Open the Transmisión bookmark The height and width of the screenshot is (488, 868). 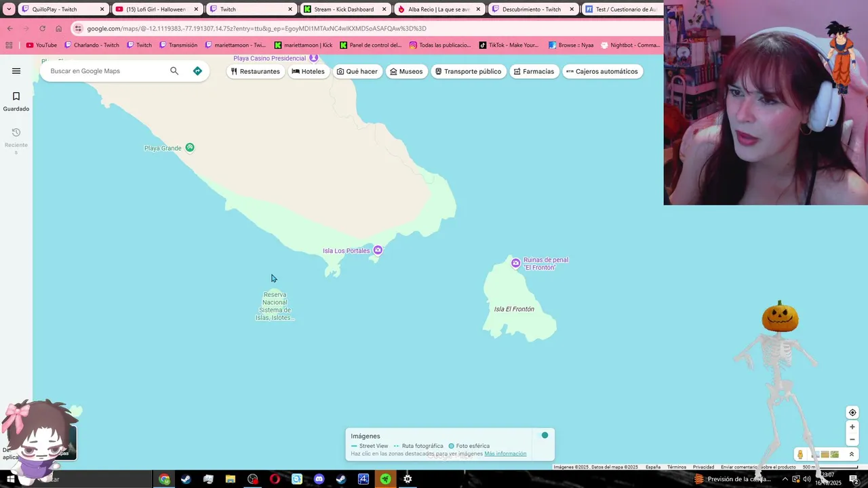(178, 45)
